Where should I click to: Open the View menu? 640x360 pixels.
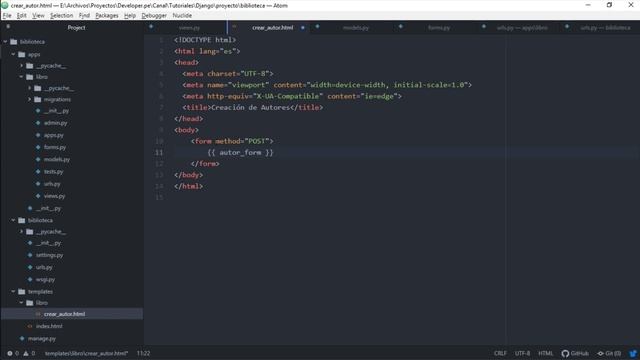click(38, 16)
